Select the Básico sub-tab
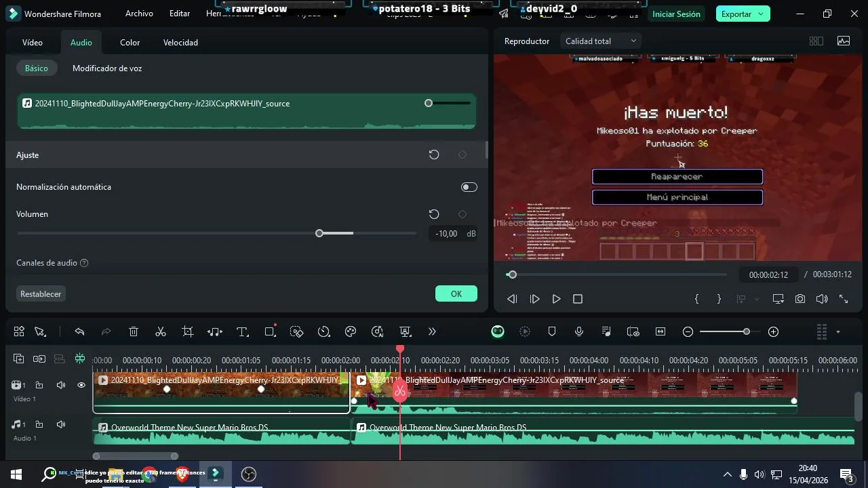The width and height of the screenshot is (868, 488). pyautogui.click(x=37, y=68)
